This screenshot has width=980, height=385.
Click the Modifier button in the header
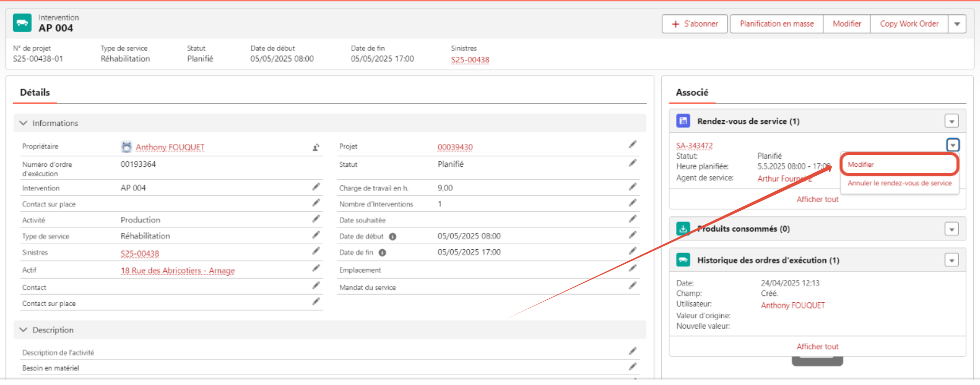847,24
